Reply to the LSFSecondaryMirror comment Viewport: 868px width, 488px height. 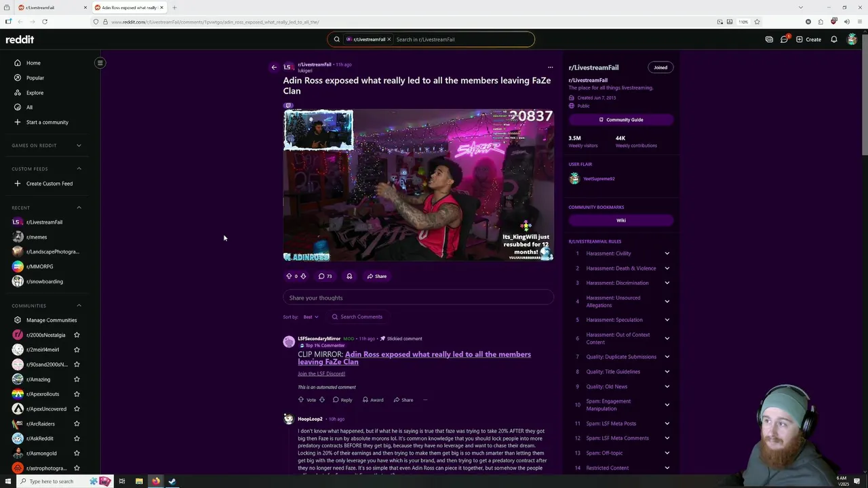(342, 400)
